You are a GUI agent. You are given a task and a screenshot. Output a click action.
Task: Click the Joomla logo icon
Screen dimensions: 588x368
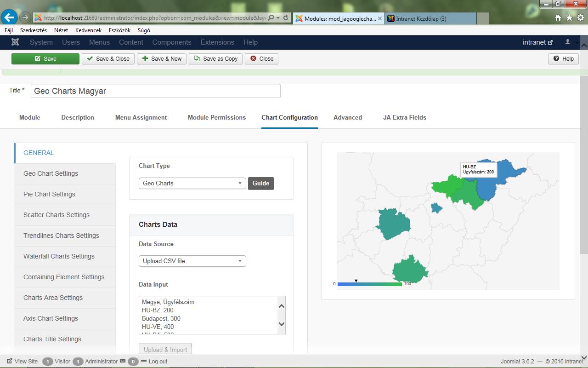[15, 42]
